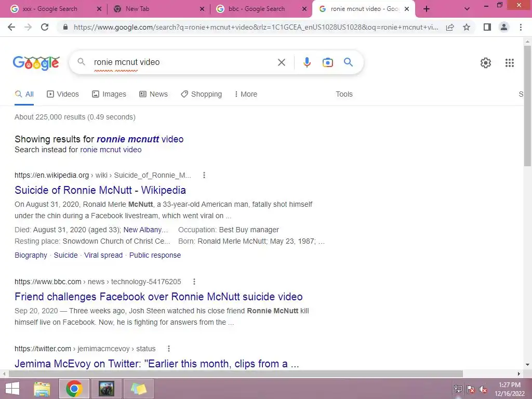Open the Windows Start menu
Screen dimensions: 532x399
[x=12, y=389]
